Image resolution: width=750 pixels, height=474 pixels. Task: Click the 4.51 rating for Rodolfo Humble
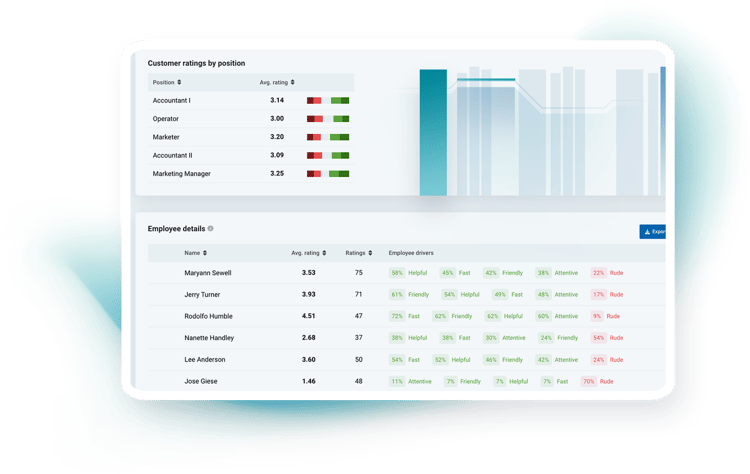tap(309, 316)
